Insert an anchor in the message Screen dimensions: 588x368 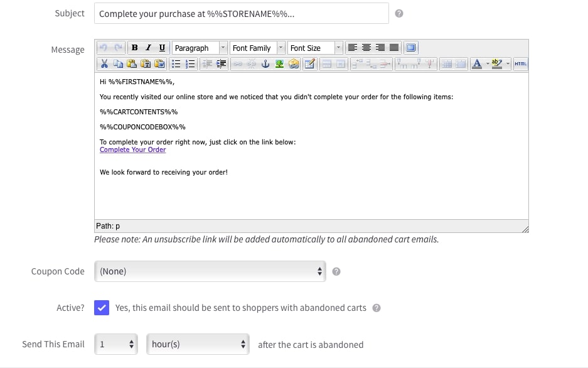pos(265,63)
